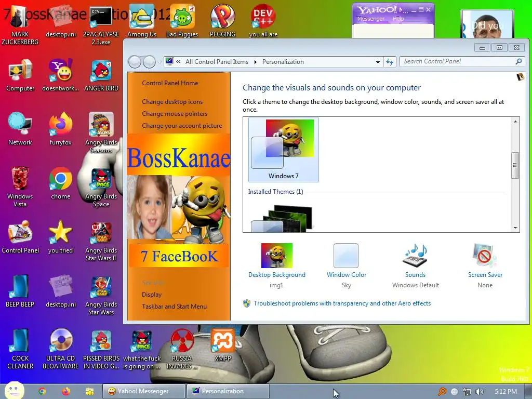Click the help icon in Personalization corner
Viewport: 532px width, 399px height.
coord(520,77)
